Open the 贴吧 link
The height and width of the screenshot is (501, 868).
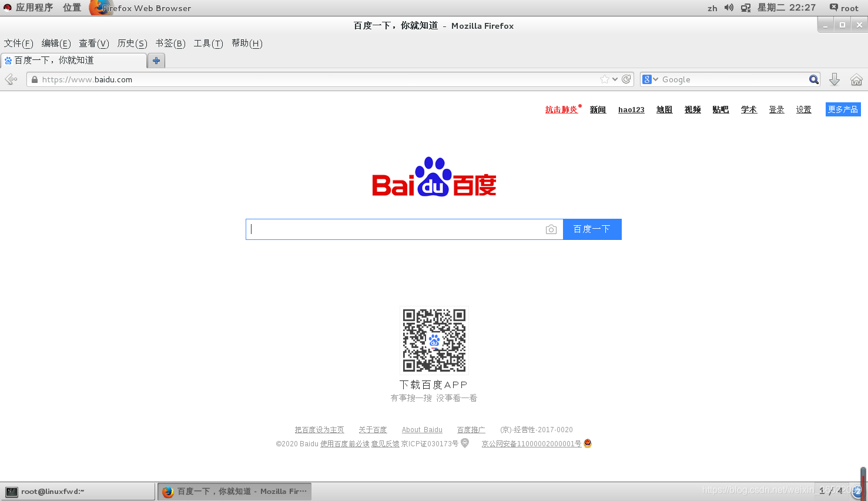point(720,110)
